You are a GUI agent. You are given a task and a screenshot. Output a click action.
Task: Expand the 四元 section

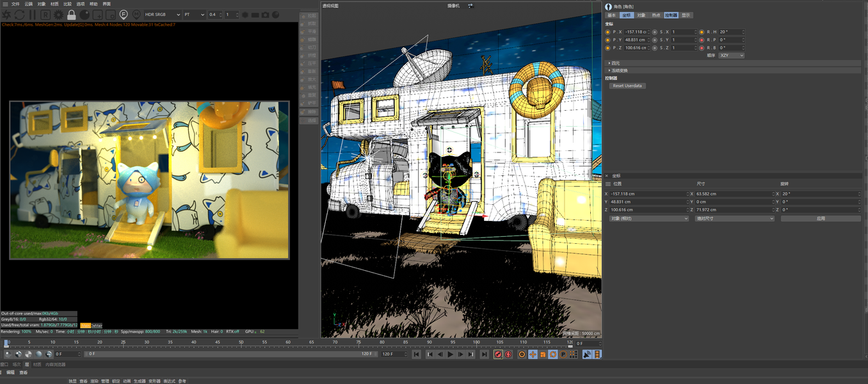(x=733, y=63)
